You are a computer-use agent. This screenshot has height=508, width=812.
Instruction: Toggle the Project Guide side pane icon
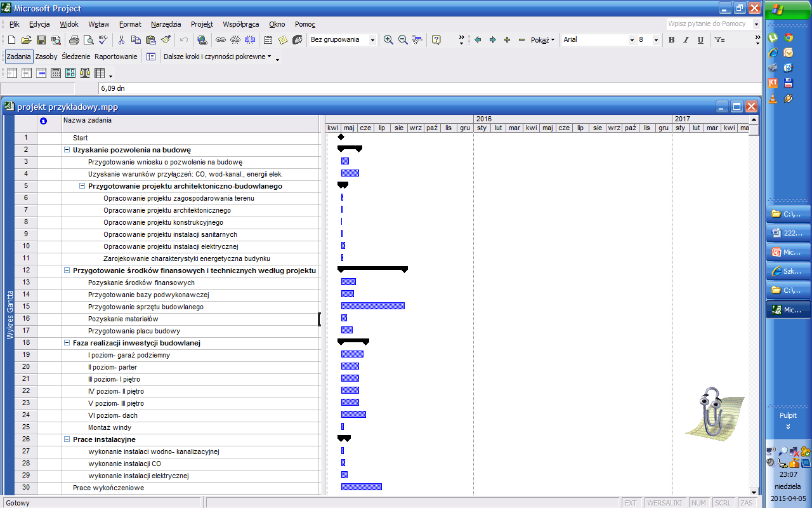coord(151,57)
